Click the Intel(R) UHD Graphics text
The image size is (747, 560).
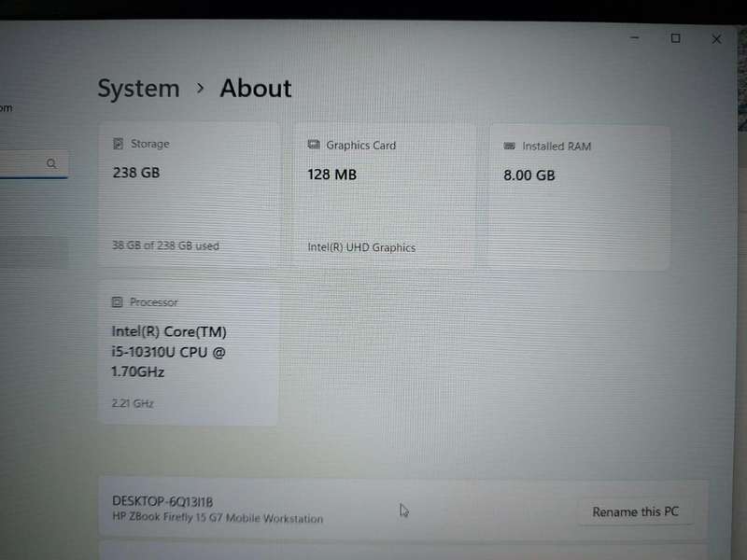tap(361, 247)
